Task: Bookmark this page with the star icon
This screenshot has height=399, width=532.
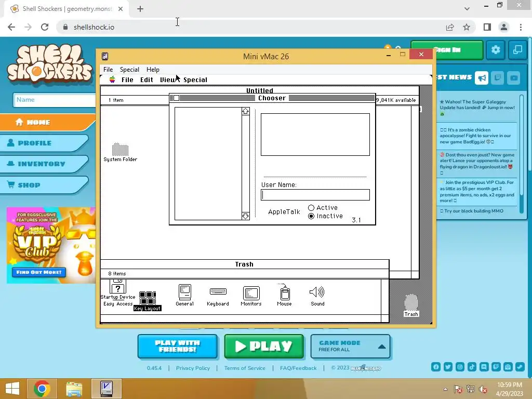Action: (x=467, y=27)
